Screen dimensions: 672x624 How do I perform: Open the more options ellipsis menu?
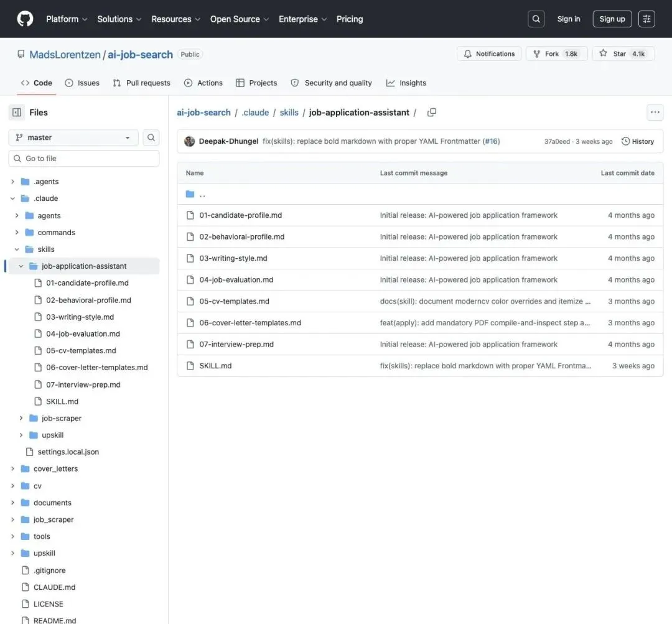pyautogui.click(x=655, y=112)
